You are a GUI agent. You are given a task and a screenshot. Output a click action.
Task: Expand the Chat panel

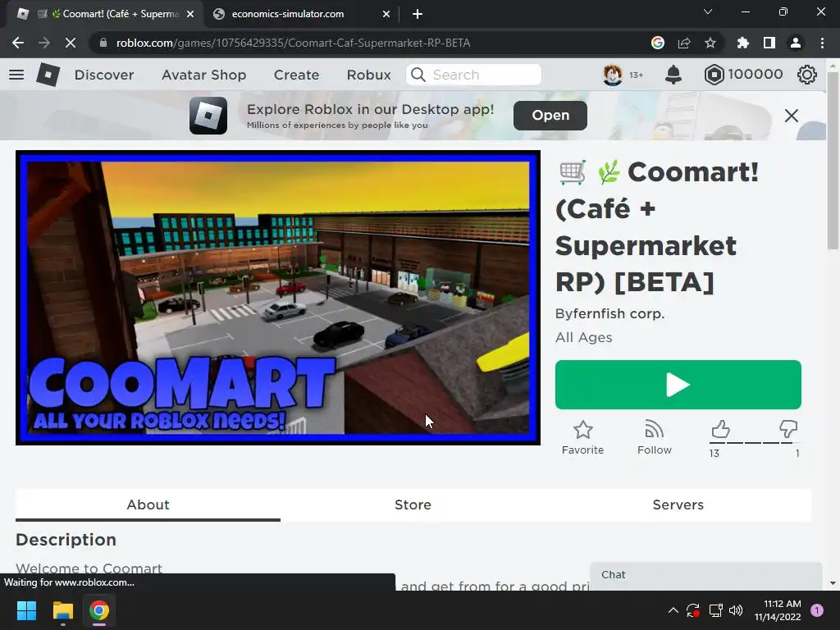tap(705, 575)
